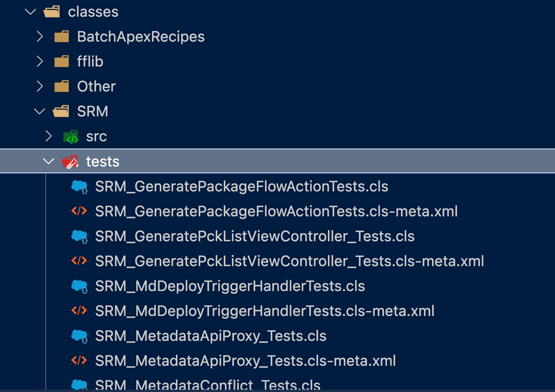Expand the src folder chevron
555x392 pixels.
click(x=48, y=137)
